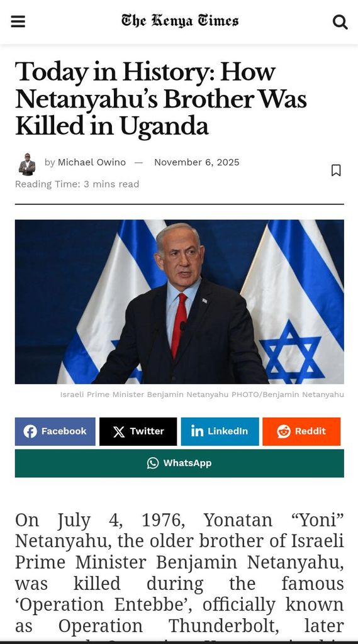Share article through WhatsApp button
The height and width of the screenshot is (644, 358).
(x=179, y=464)
